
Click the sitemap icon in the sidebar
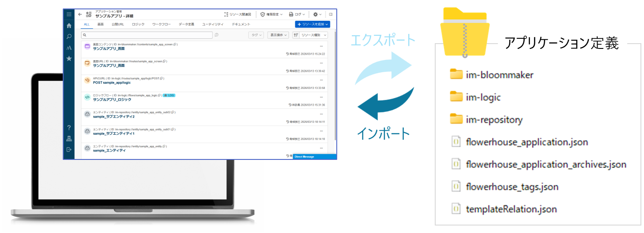(69, 139)
